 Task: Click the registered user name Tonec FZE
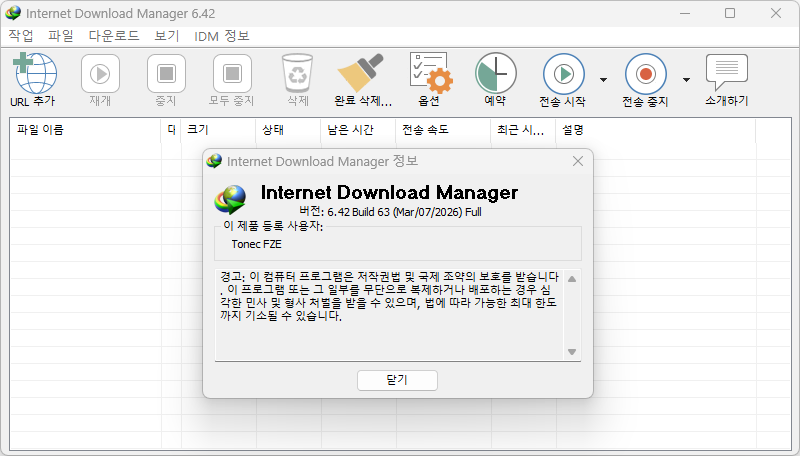tap(256, 244)
